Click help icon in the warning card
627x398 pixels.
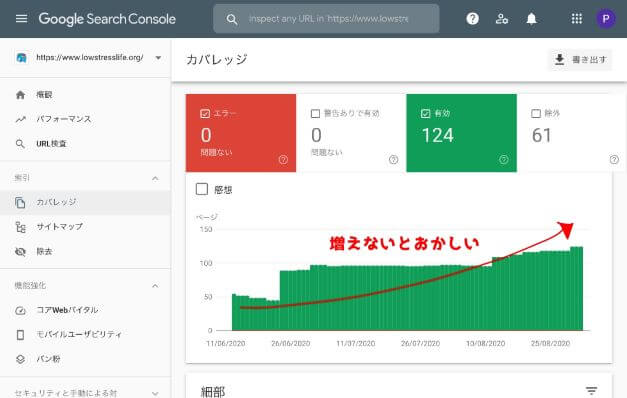393,160
